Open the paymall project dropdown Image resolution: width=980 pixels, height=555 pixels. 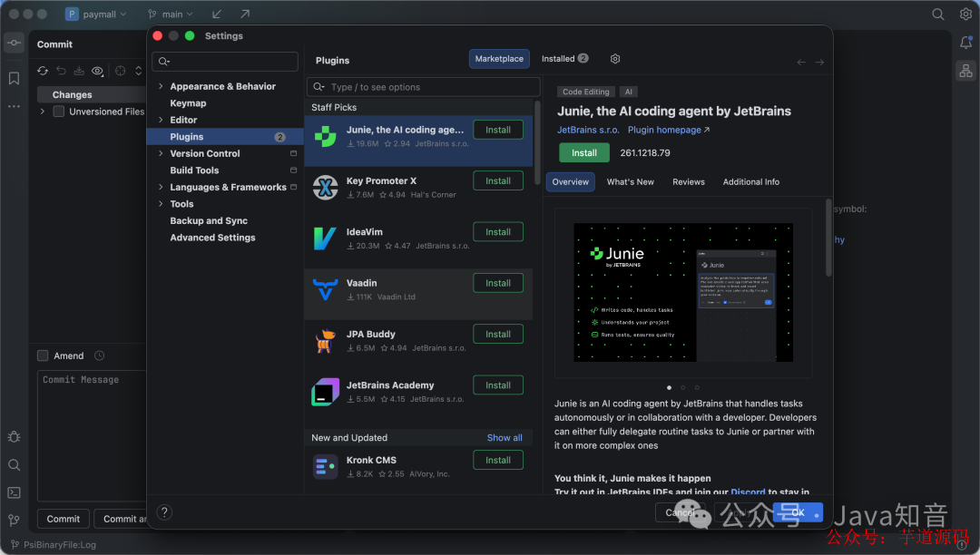[x=96, y=14]
